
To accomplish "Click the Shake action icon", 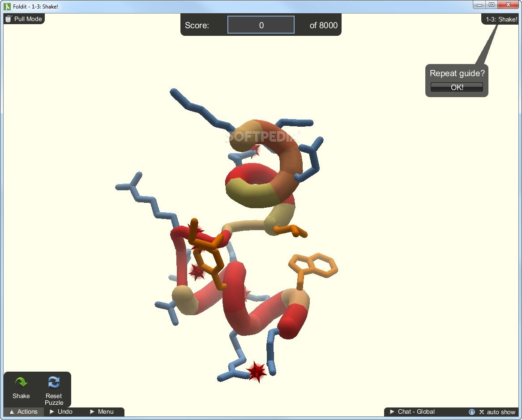I will 21,382.
